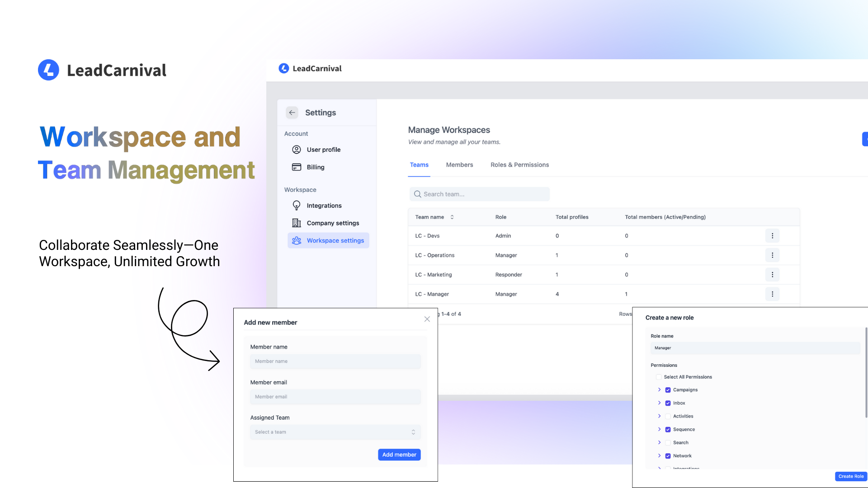Screen dimensions: 868x488
Task: Open the three-dot menu for LC - Devs
Action: pos(772,236)
